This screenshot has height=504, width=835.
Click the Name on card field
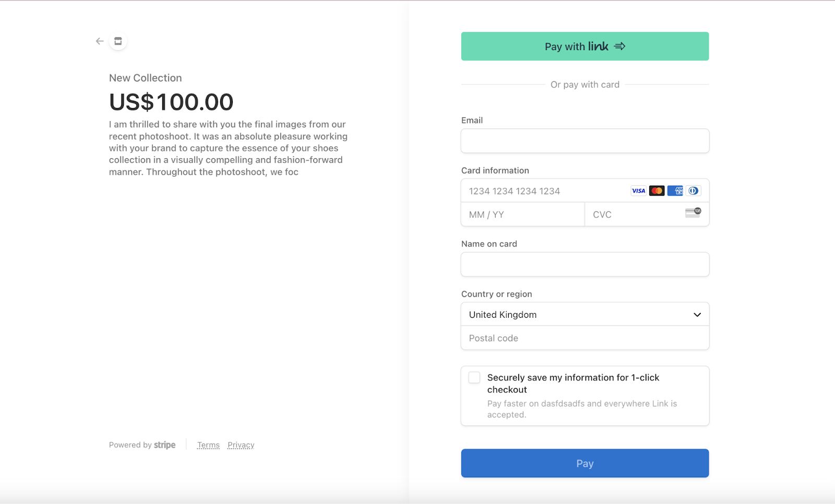pyautogui.click(x=584, y=264)
